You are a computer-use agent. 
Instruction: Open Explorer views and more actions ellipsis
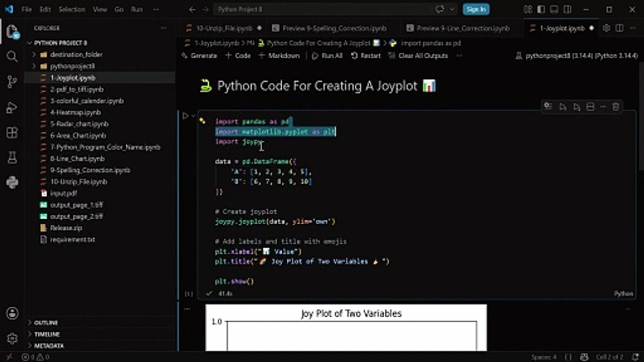[x=164, y=28]
